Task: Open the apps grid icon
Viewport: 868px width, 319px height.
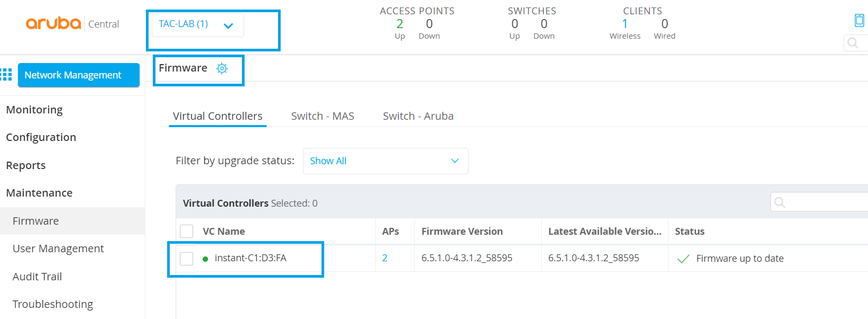Action: click(6, 75)
